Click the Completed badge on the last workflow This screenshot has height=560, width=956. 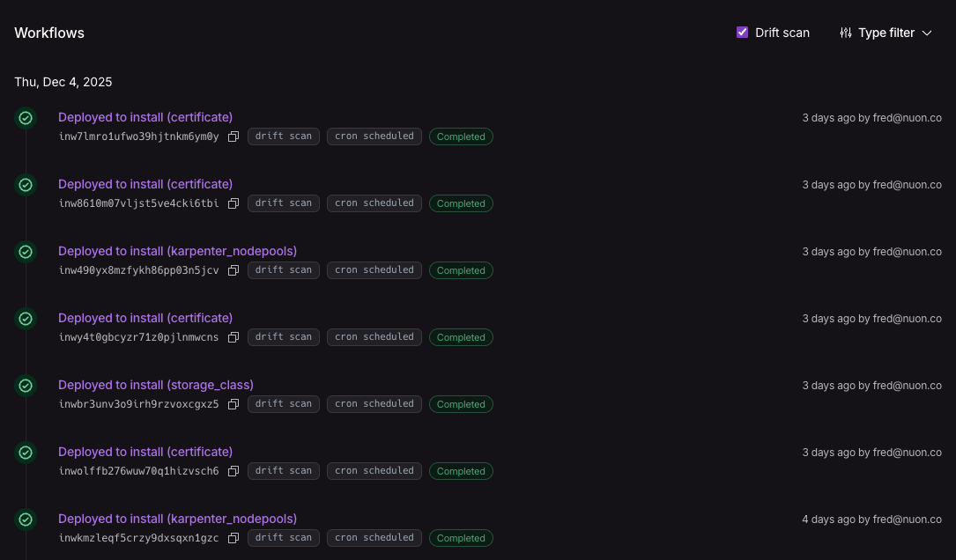tap(461, 538)
